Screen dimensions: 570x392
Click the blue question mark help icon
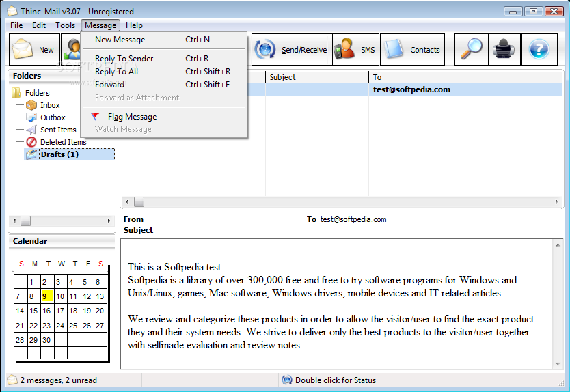click(539, 49)
